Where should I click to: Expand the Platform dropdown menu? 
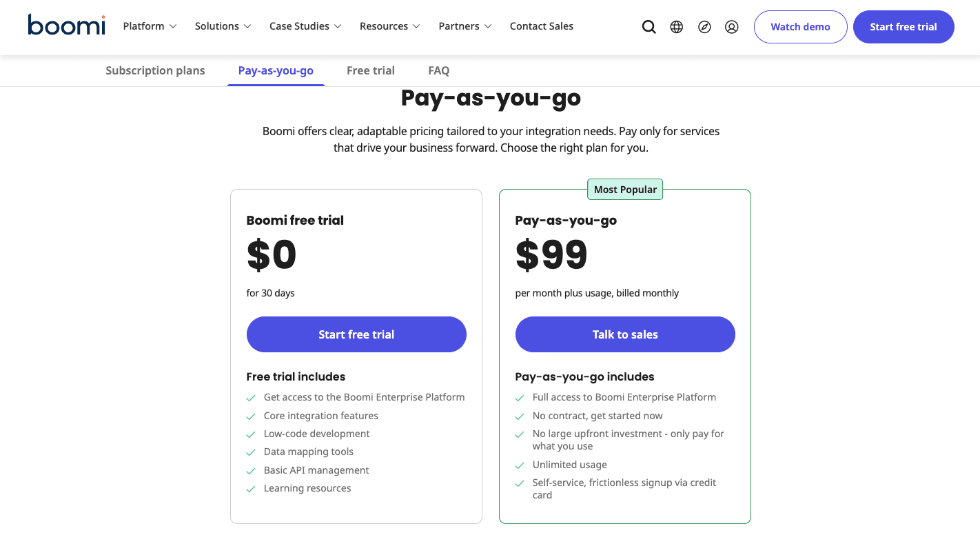150,26
